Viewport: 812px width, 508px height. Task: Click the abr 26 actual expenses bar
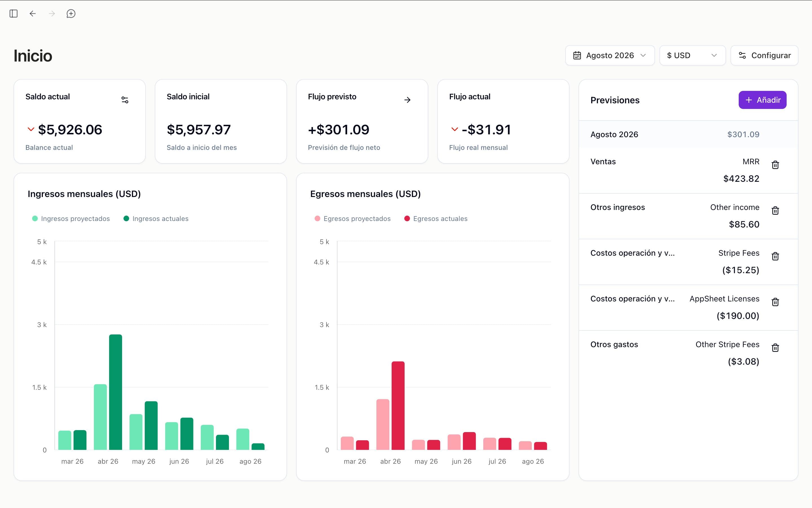(398, 406)
